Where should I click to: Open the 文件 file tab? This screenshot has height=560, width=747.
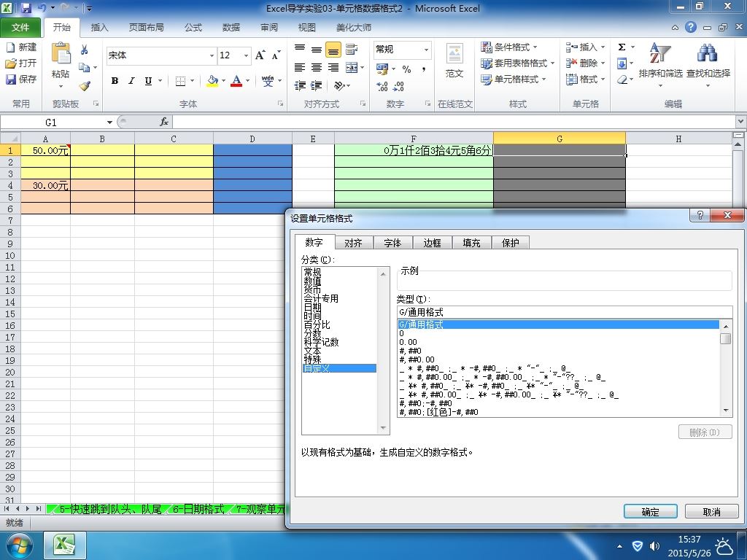[x=20, y=28]
